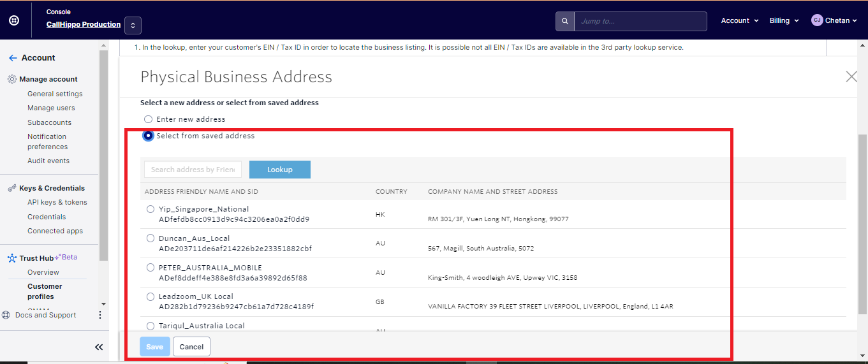Select Enter new address option

tap(148, 119)
